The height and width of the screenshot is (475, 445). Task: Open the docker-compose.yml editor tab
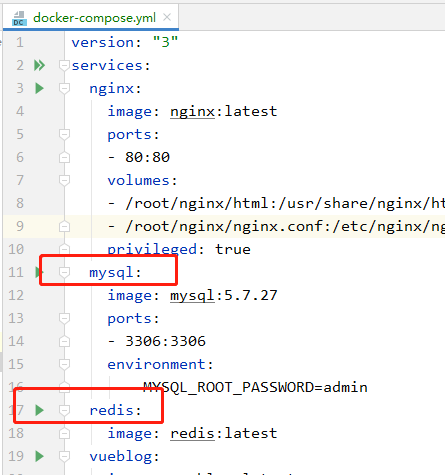coord(91,17)
